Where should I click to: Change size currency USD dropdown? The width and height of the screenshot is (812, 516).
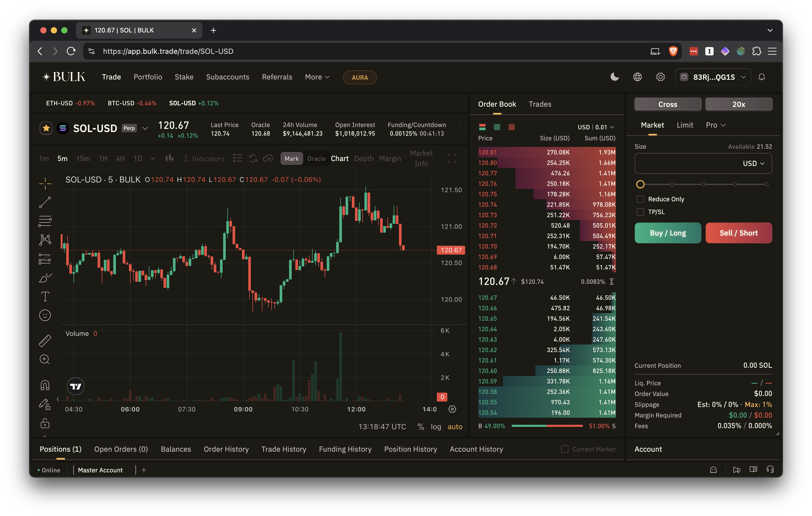pyautogui.click(x=753, y=163)
